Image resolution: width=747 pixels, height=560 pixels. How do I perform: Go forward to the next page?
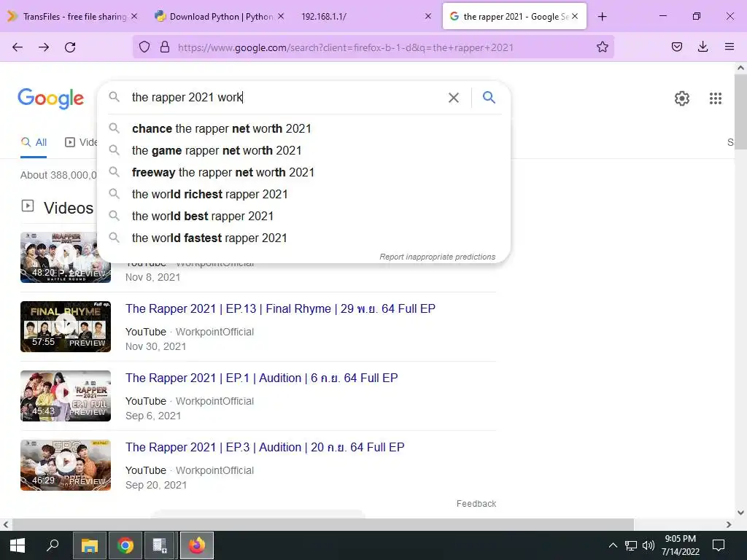click(x=44, y=47)
